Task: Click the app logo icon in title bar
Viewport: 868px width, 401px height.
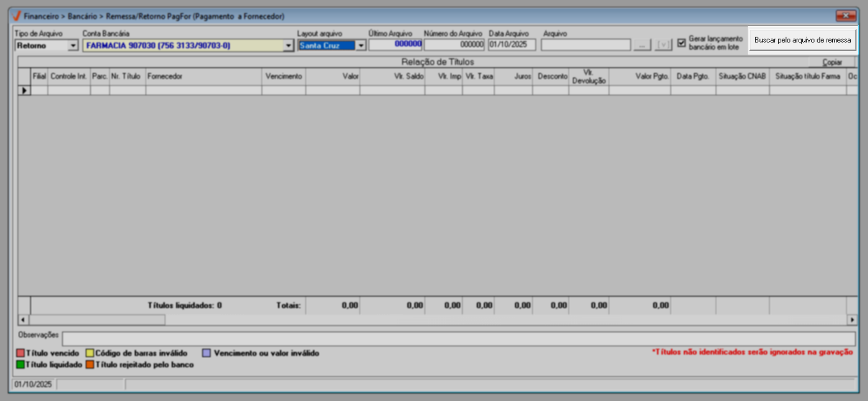Action: [16, 16]
